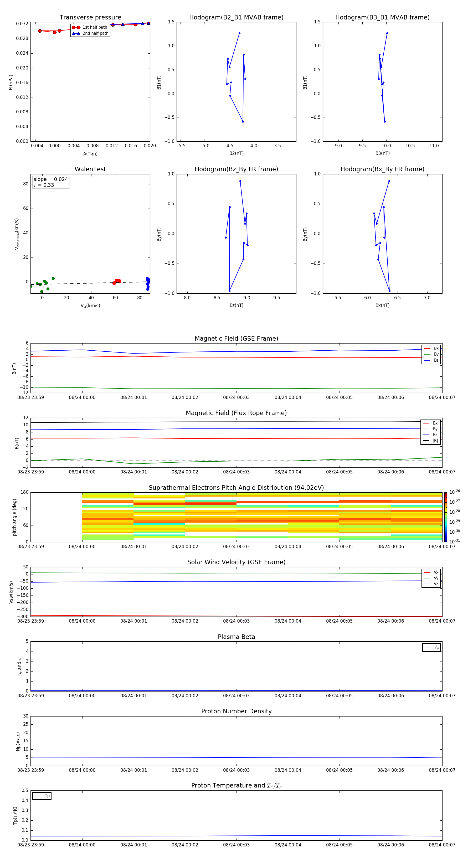The height and width of the screenshot is (868, 473).
Task: Select the "1st half path" legend entry
Action: click(90, 27)
